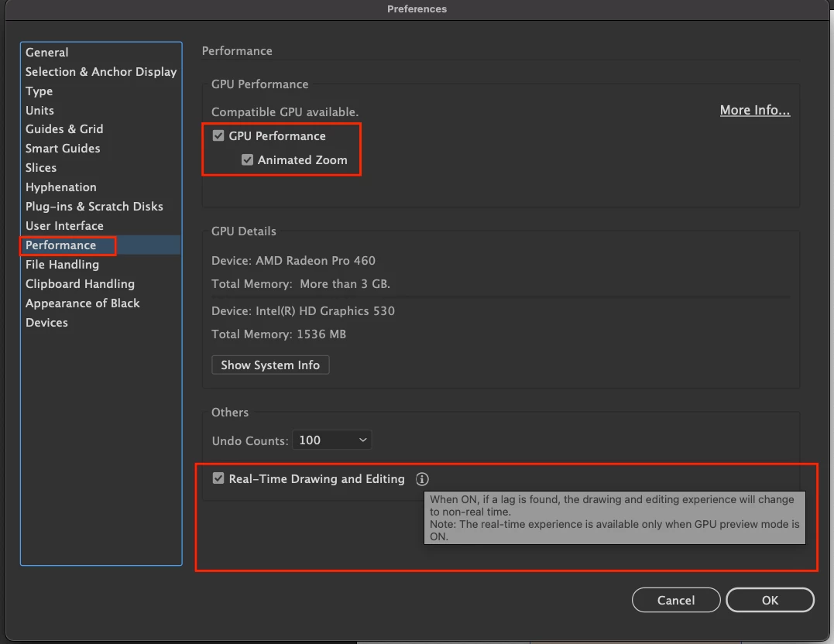
Task: Switch to Smart Guides preferences
Action: 101,149
